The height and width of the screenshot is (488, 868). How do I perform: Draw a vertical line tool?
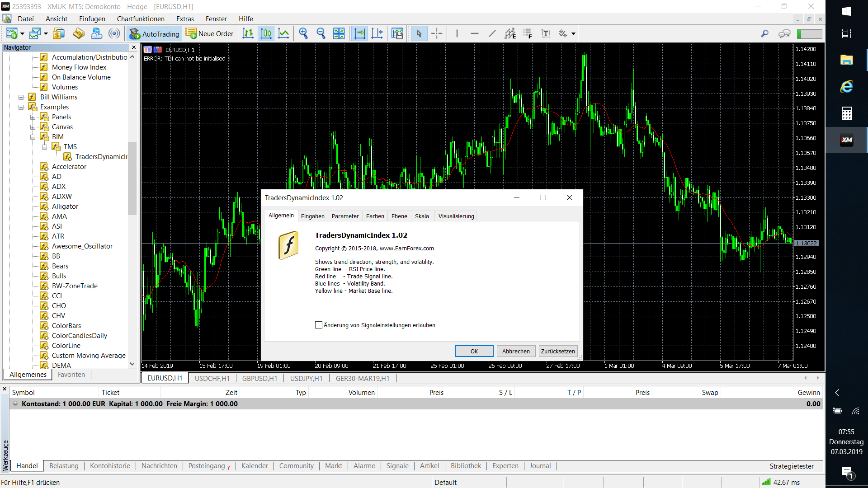pos(457,33)
